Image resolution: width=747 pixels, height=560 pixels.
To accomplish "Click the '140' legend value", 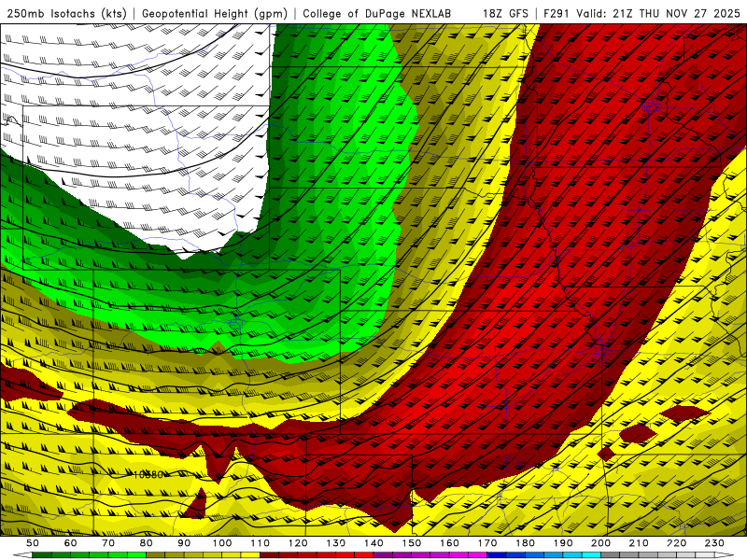I will pos(374,543).
